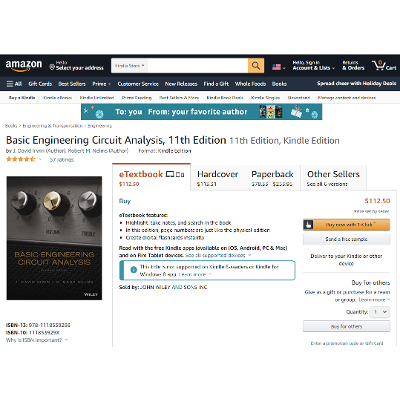Expand the Account & Lists menu
Image resolution: width=400 pixels, height=400 pixels.
coord(313,65)
